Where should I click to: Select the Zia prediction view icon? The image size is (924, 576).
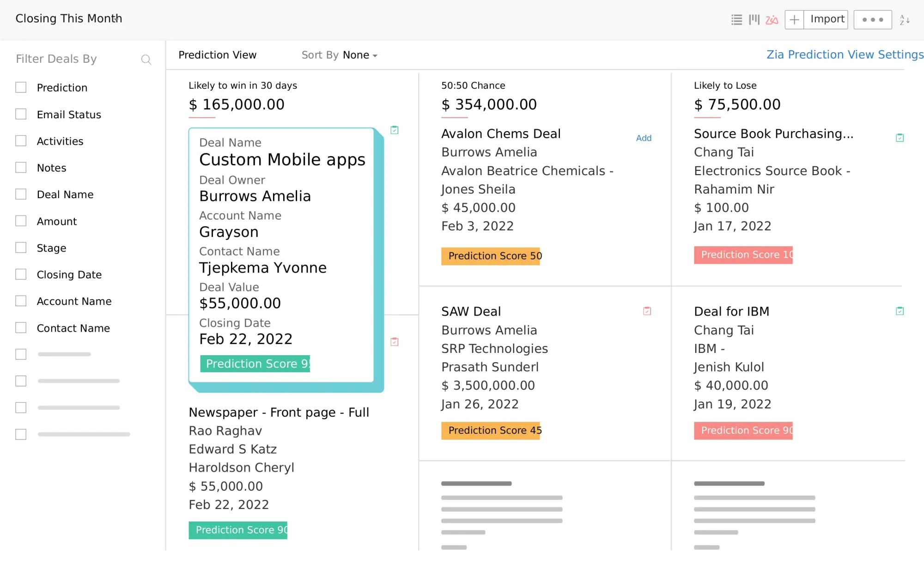772,20
